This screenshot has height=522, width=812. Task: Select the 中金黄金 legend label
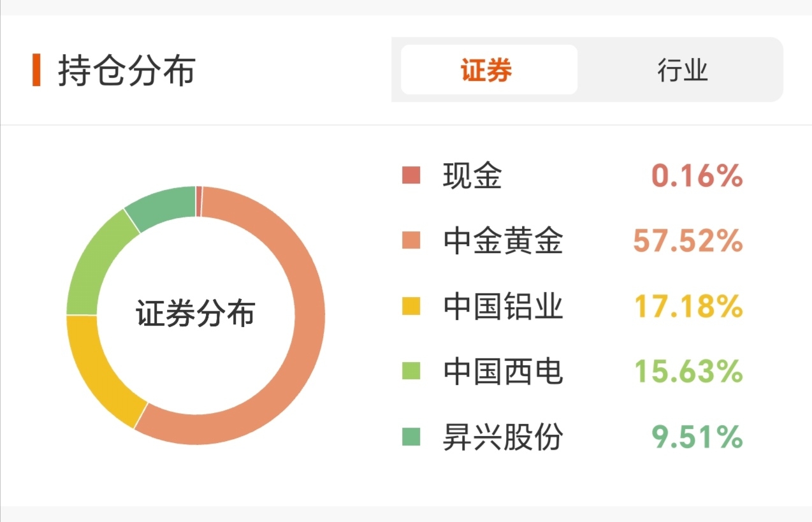(x=503, y=242)
